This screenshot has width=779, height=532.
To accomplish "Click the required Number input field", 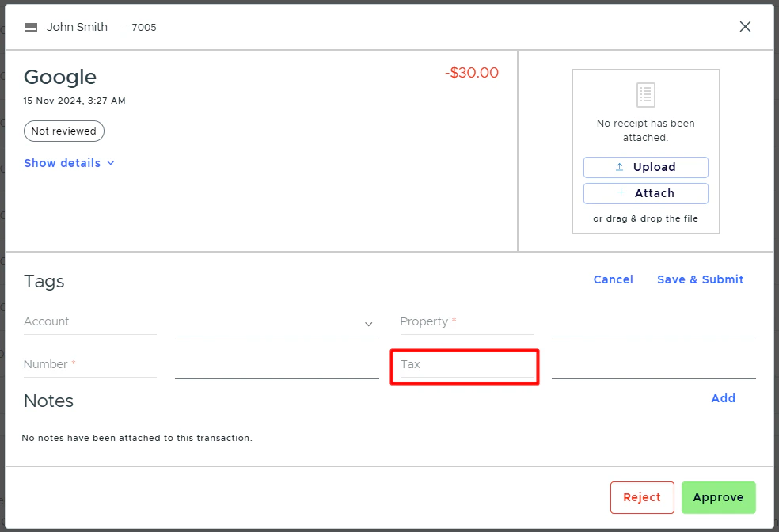I will 89,366.
